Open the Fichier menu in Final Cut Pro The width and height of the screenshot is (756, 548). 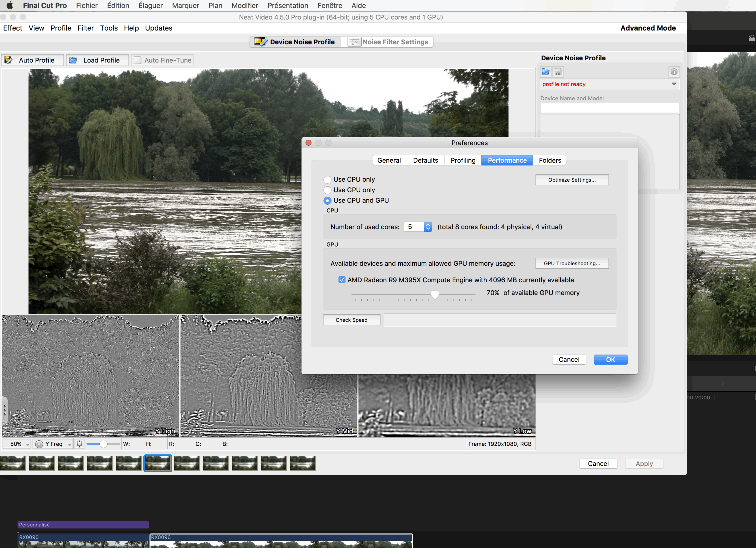[87, 5]
